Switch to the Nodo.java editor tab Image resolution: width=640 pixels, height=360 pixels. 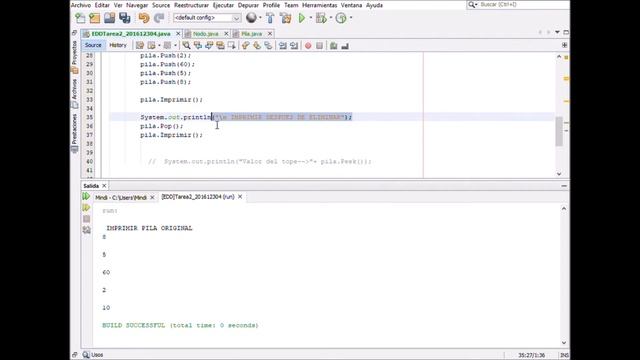pyautogui.click(x=205, y=34)
